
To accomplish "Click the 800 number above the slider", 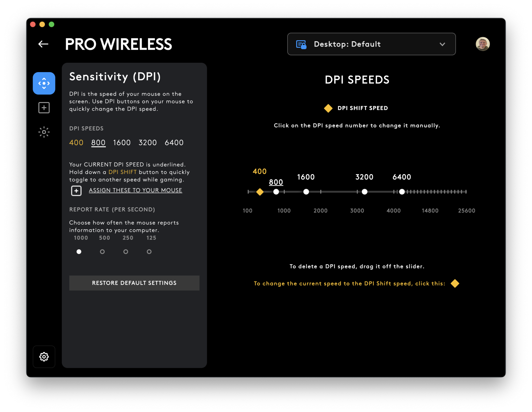I will coord(276,182).
